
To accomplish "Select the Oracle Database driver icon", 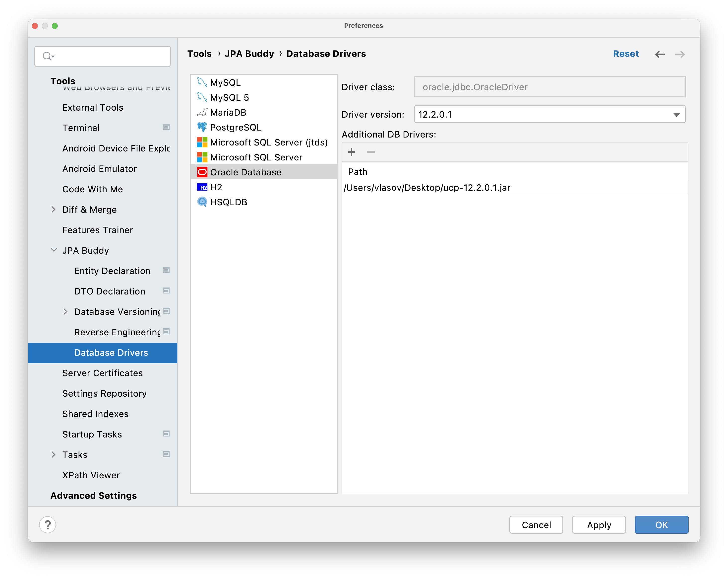I will (202, 172).
